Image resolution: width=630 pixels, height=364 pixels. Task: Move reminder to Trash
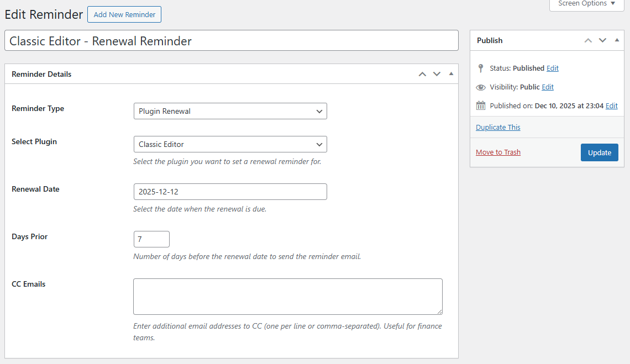[x=498, y=152]
